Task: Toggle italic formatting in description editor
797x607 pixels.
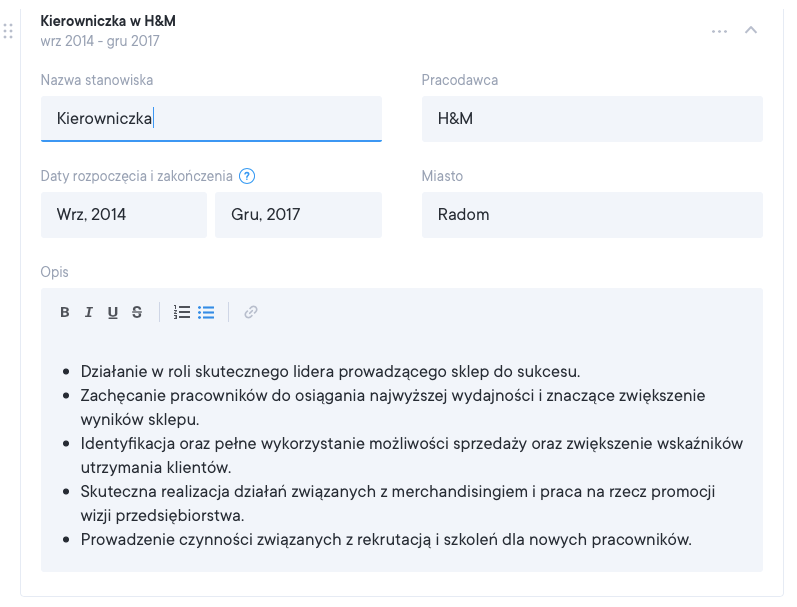Action: 89,312
